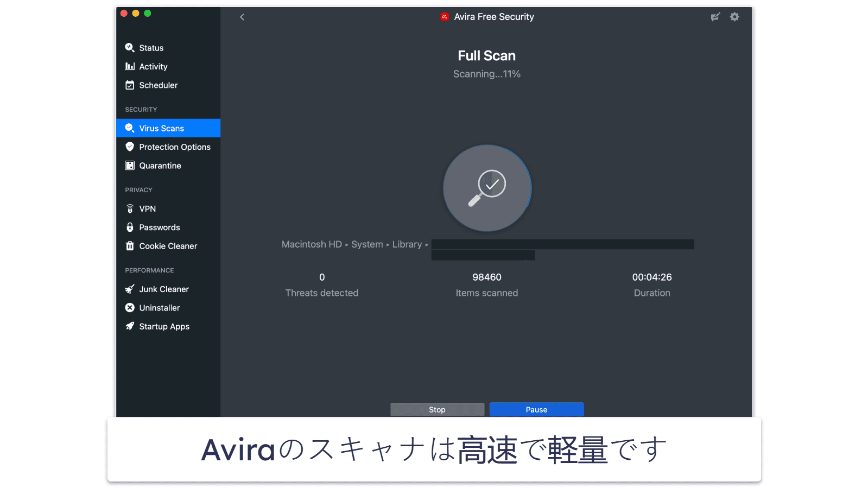Open the Passwords label
The image size is (868, 488).
160,227
